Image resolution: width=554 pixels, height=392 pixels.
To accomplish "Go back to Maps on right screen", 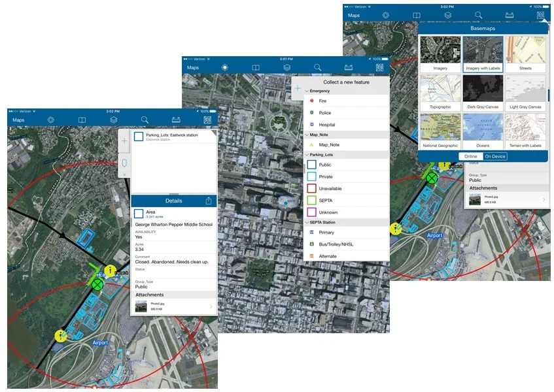I will pos(354,15).
